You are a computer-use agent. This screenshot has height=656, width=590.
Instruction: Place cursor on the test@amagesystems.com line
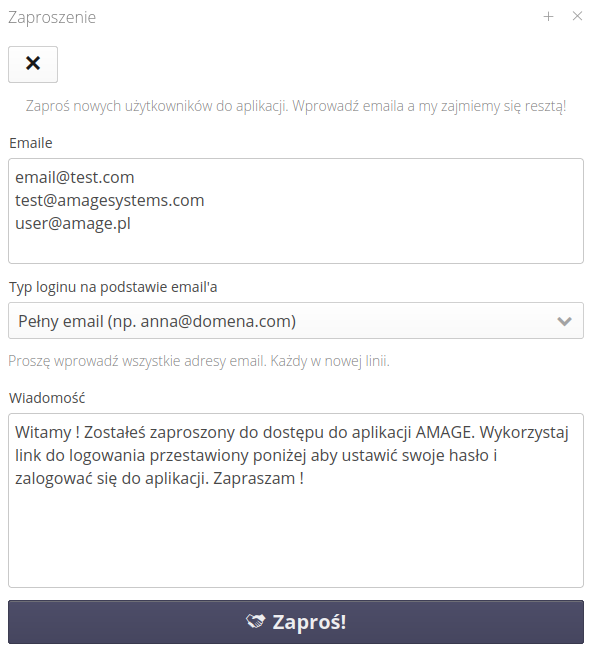[110, 200]
